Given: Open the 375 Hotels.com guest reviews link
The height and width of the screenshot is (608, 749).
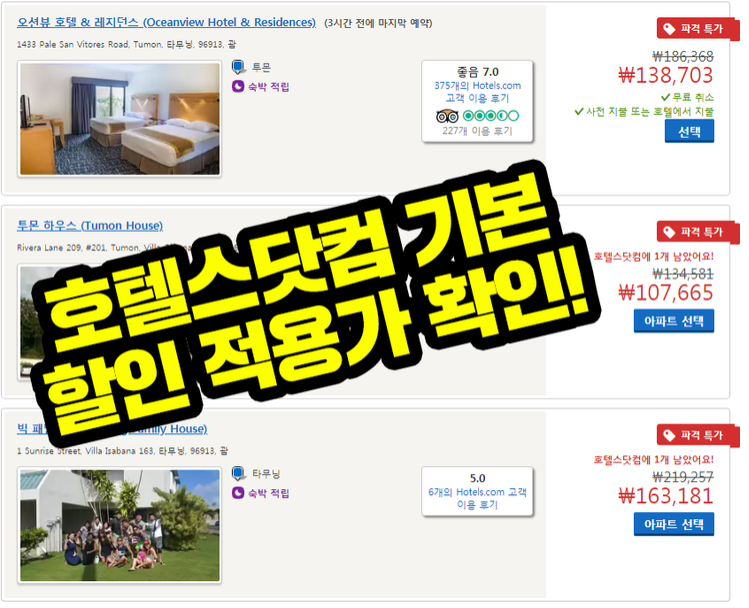Looking at the screenshot, I should pos(477,92).
